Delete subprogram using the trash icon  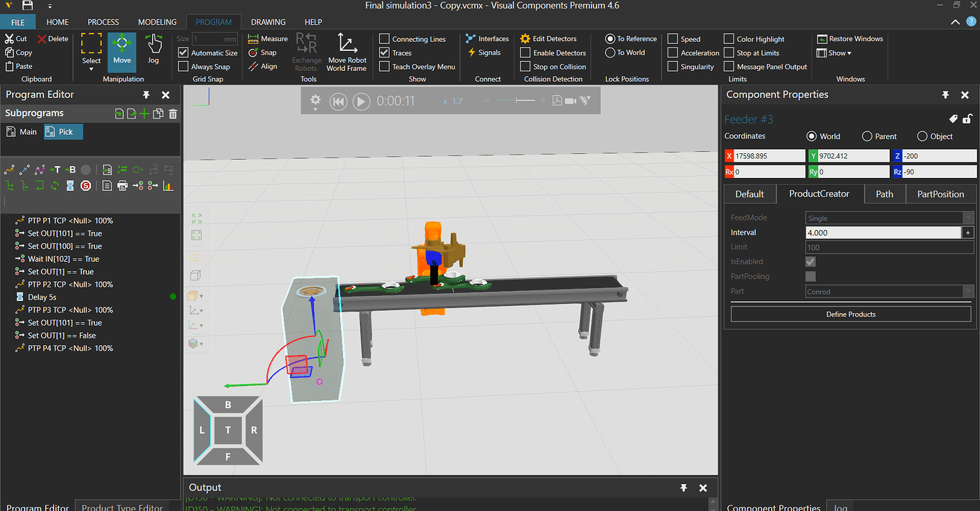(x=173, y=114)
